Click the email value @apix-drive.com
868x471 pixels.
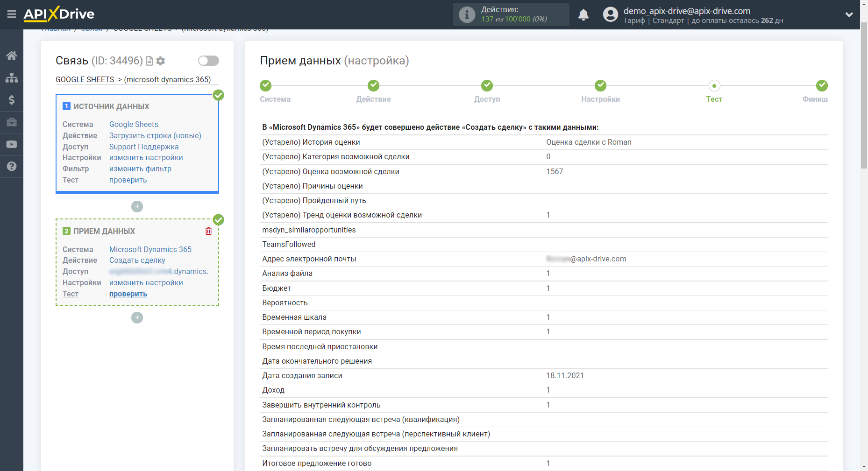click(x=586, y=259)
